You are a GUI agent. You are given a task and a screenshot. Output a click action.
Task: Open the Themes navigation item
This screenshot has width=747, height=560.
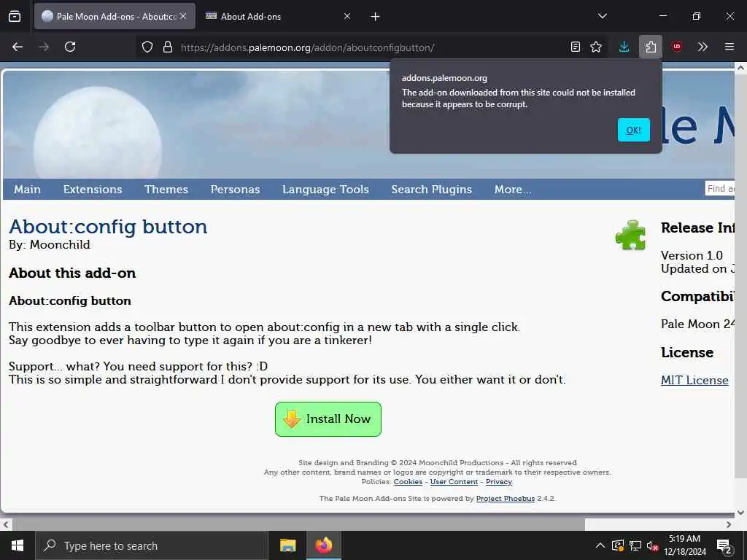pyautogui.click(x=166, y=189)
